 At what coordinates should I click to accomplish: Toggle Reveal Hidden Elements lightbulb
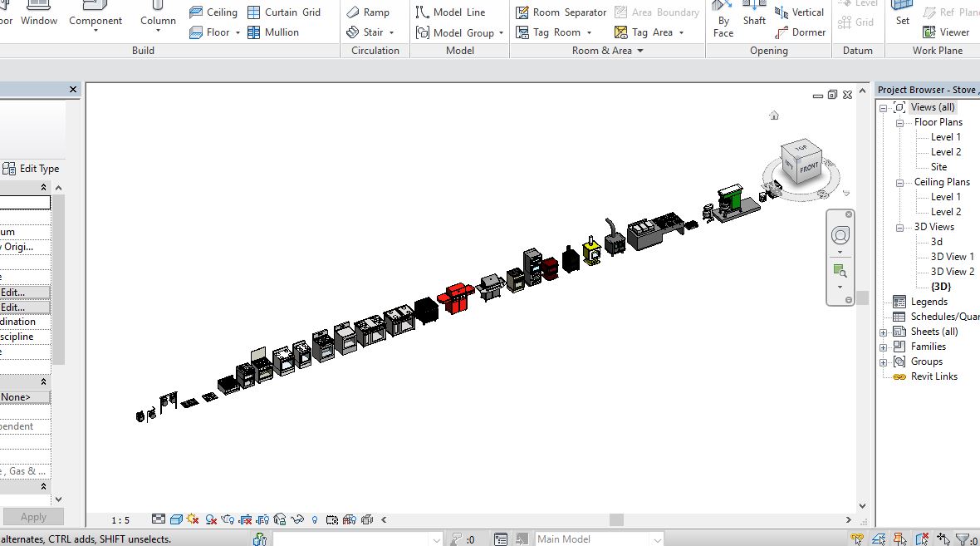(x=315, y=520)
